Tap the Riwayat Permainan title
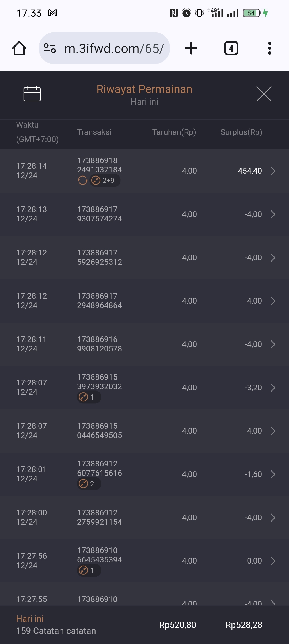This screenshot has width=289, height=644. coord(144,89)
